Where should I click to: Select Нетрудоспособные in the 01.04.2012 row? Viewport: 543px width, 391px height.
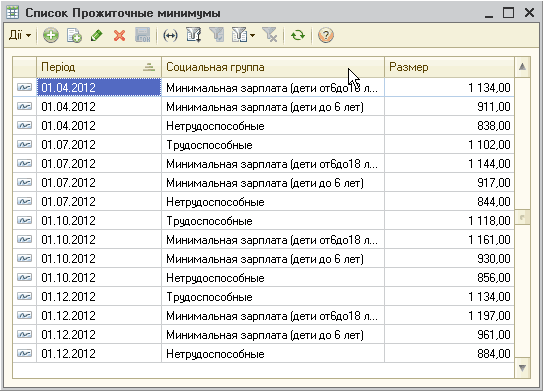click(215, 126)
